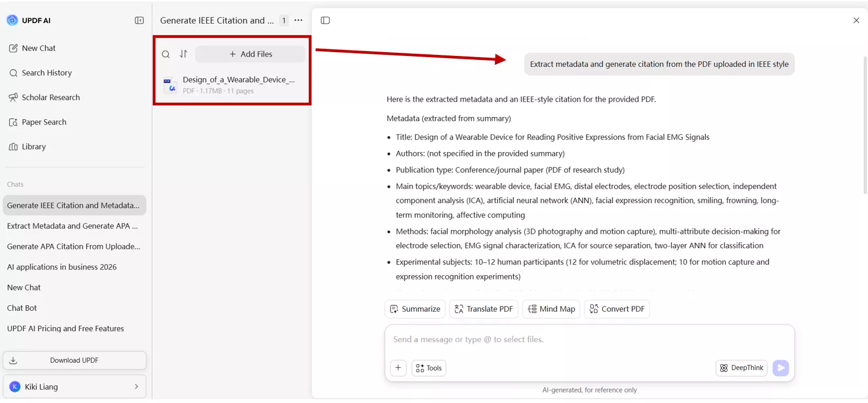Click the UPDF AI logo

12,20
